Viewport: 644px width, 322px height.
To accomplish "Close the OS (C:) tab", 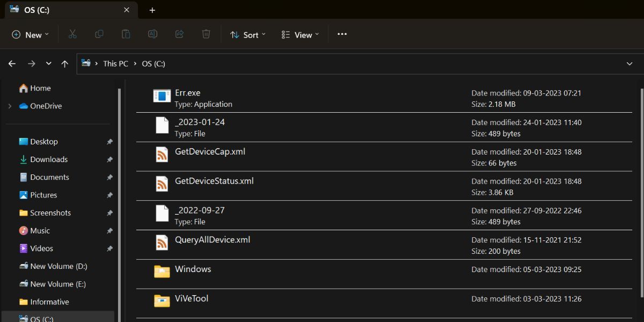I will click(127, 10).
